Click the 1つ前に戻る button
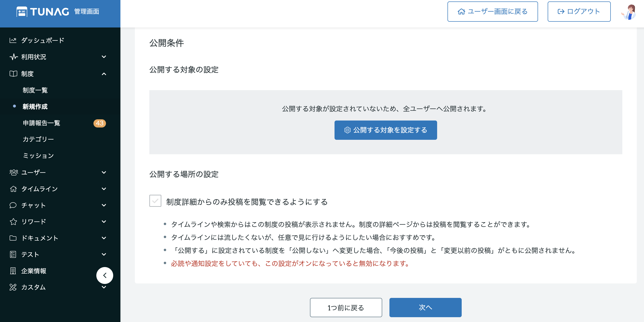The height and width of the screenshot is (322, 644). [x=346, y=308]
